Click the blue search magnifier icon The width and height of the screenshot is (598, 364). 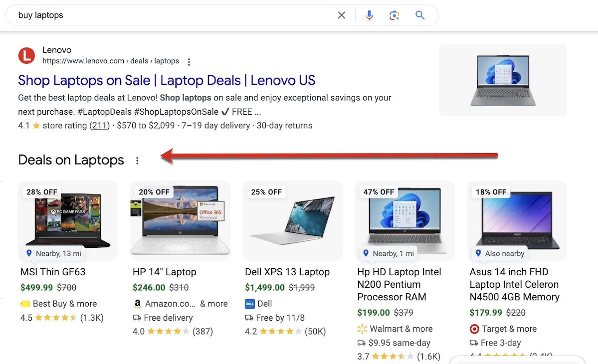[420, 15]
